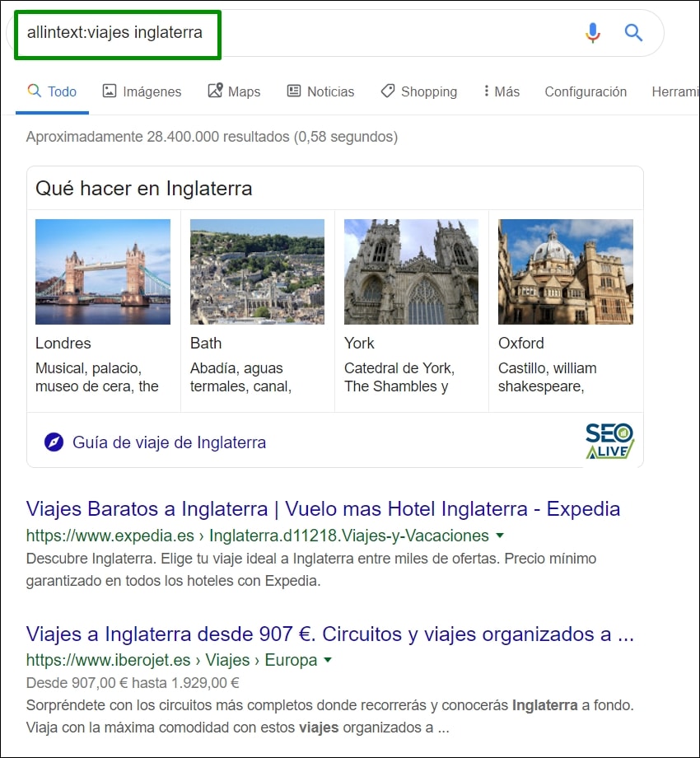This screenshot has height=758, width=700.
Task: Click the microphone voice search icon
Action: [592, 33]
